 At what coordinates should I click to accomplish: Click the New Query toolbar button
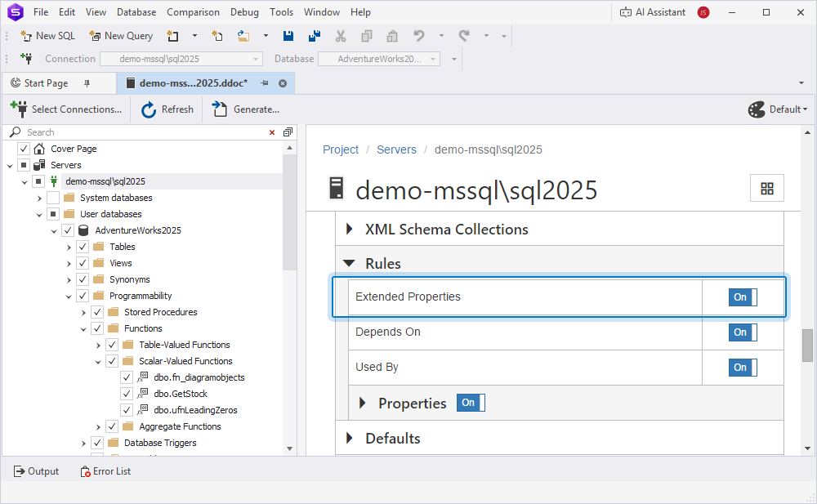point(121,35)
